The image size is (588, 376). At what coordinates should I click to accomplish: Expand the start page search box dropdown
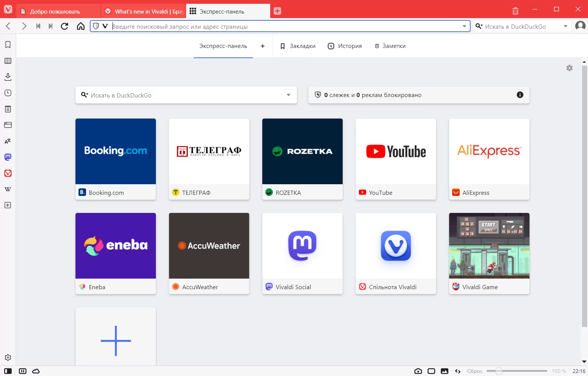(x=289, y=95)
